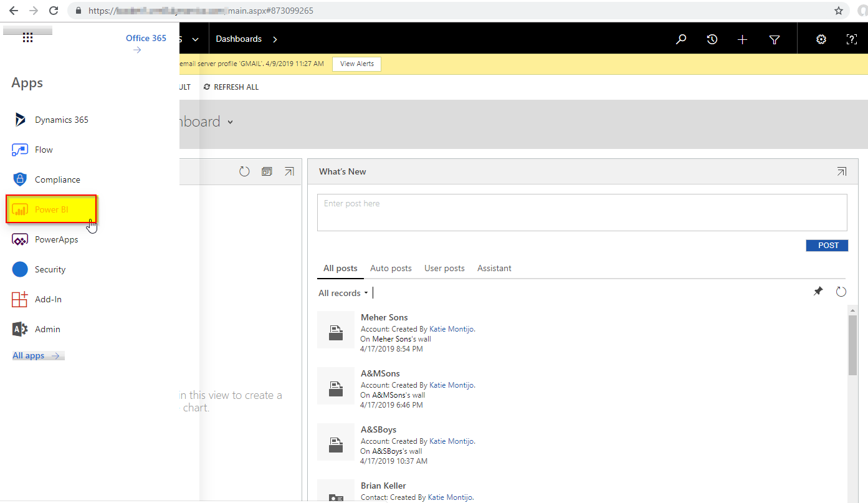The width and height of the screenshot is (868, 503).
Task: Expand the dashboard selector dropdown arrow
Action: coord(230,122)
